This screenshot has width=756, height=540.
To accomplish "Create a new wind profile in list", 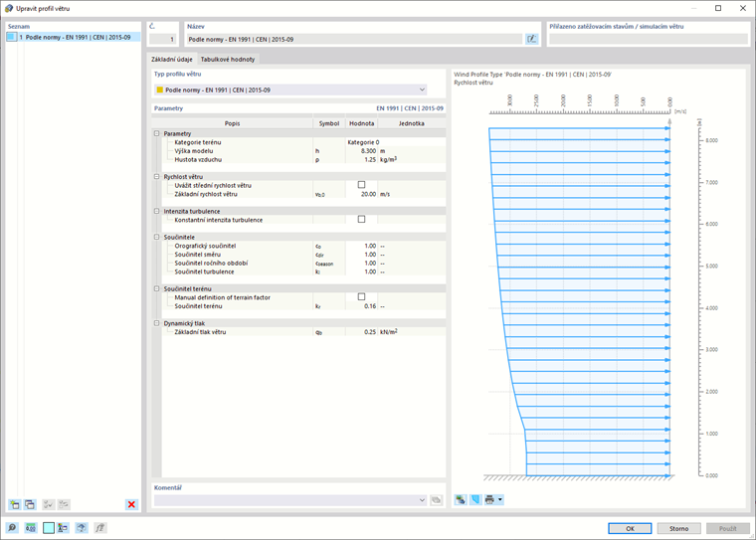I will (x=15, y=504).
